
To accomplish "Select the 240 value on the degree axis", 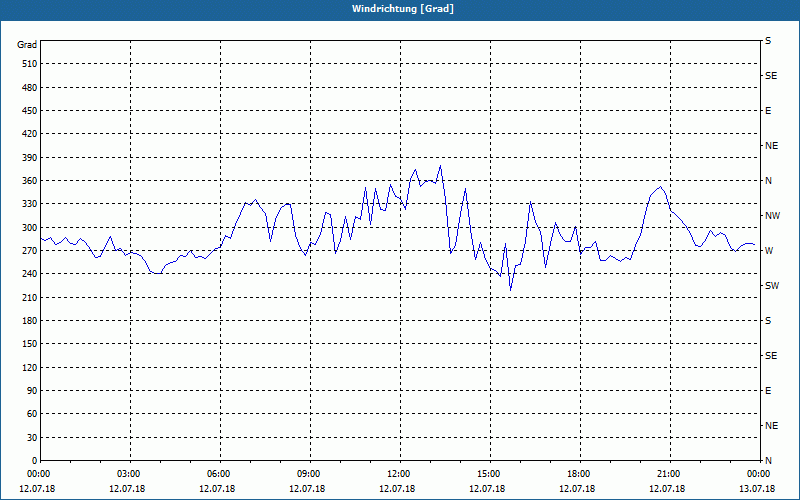I will tap(30, 274).
